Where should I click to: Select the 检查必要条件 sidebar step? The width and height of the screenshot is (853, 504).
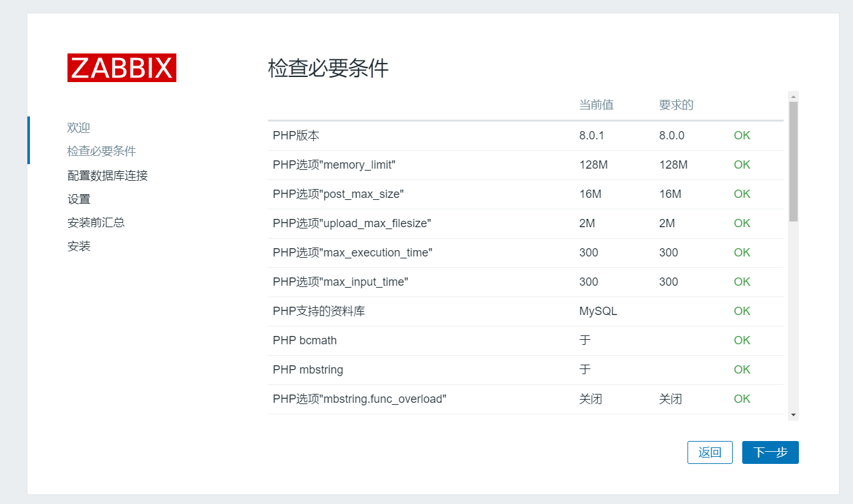[x=102, y=151]
